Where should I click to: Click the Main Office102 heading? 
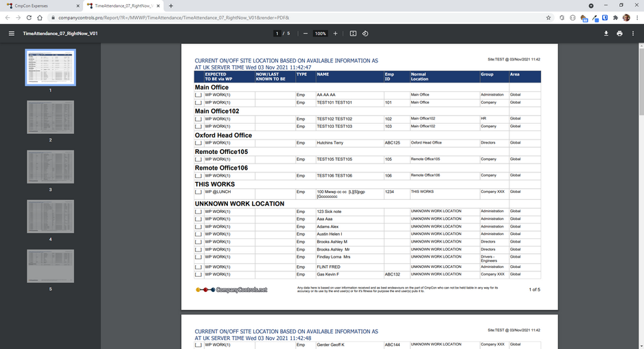coord(217,111)
